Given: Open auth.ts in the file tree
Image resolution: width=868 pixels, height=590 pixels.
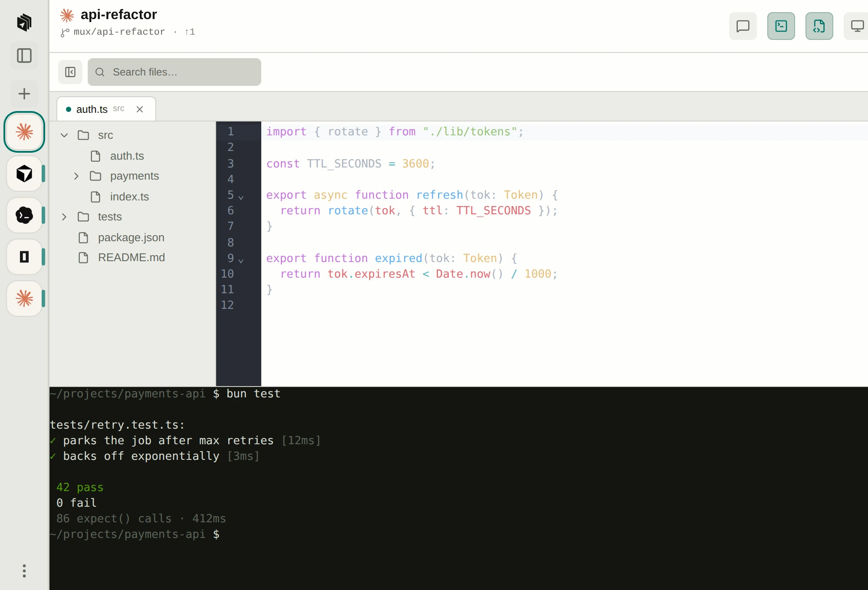Looking at the screenshot, I should pyautogui.click(x=133, y=156).
